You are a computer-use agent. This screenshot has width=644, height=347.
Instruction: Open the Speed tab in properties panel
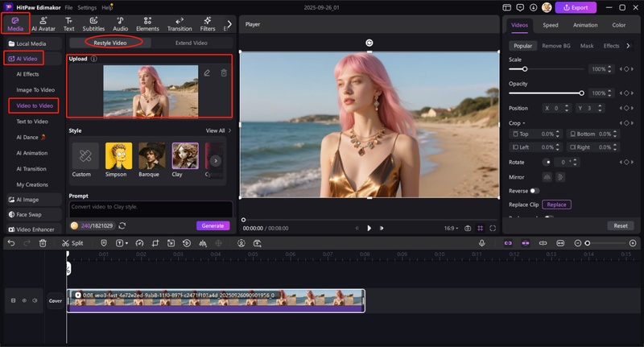pos(550,25)
